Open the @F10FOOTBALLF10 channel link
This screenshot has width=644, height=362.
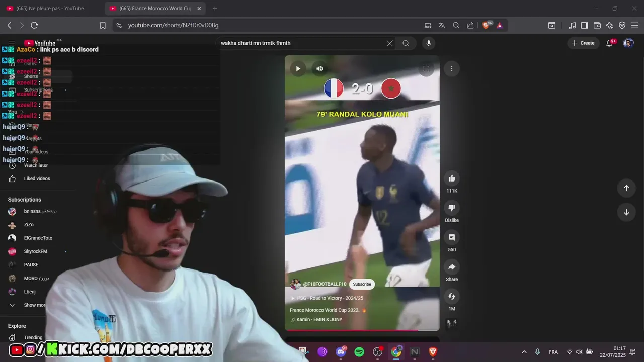[325, 284]
